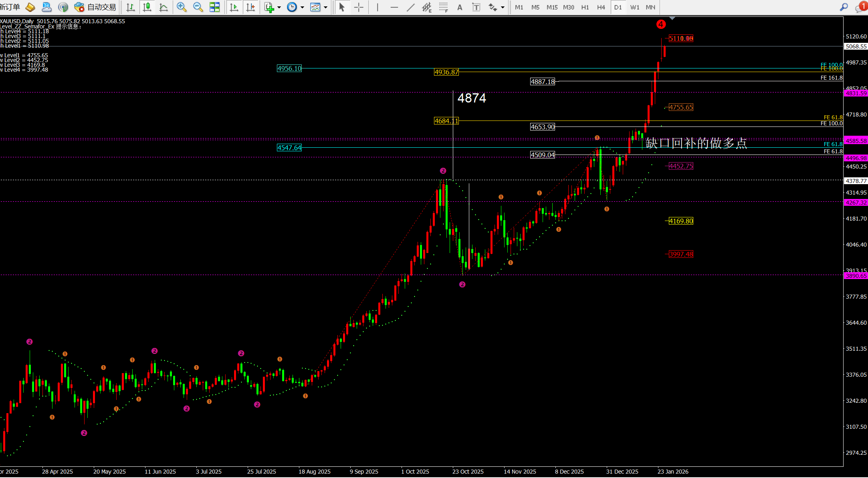Click the 自动交易 auto trading button
The width and height of the screenshot is (868, 478).
click(x=95, y=7)
